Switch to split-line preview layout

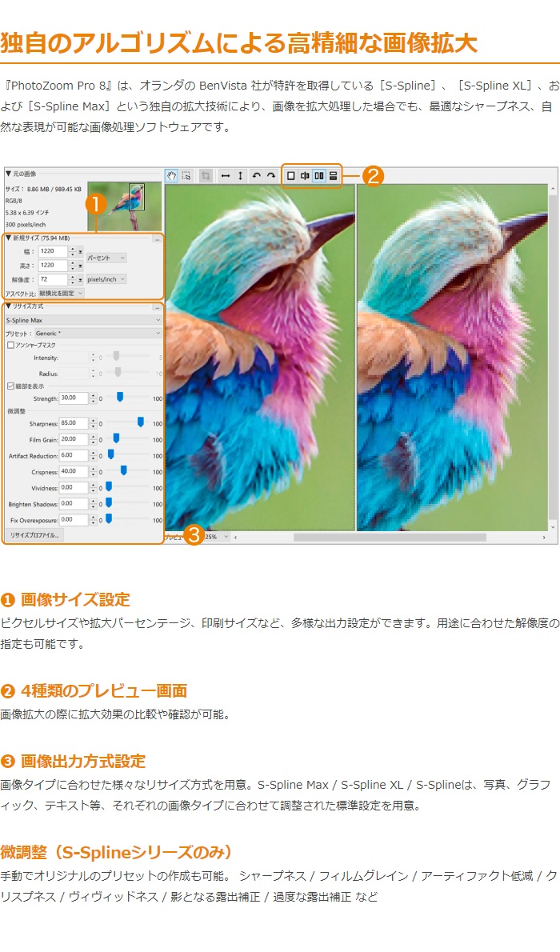(305, 175)
